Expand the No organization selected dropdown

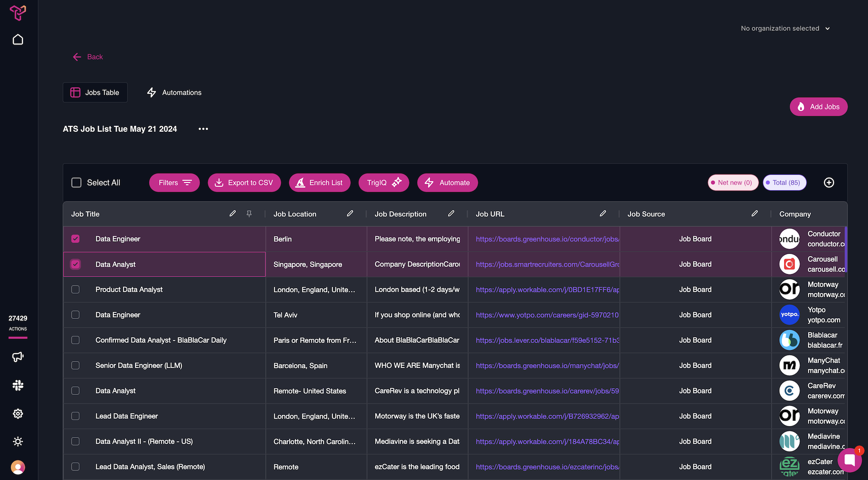(785, 29)
